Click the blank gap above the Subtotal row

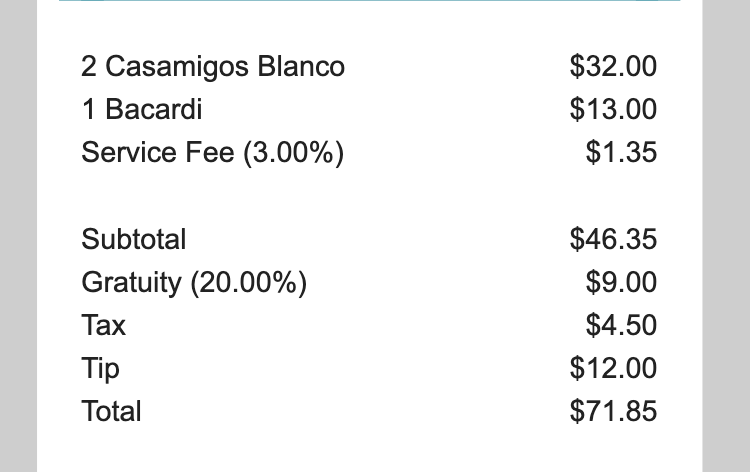370,196
